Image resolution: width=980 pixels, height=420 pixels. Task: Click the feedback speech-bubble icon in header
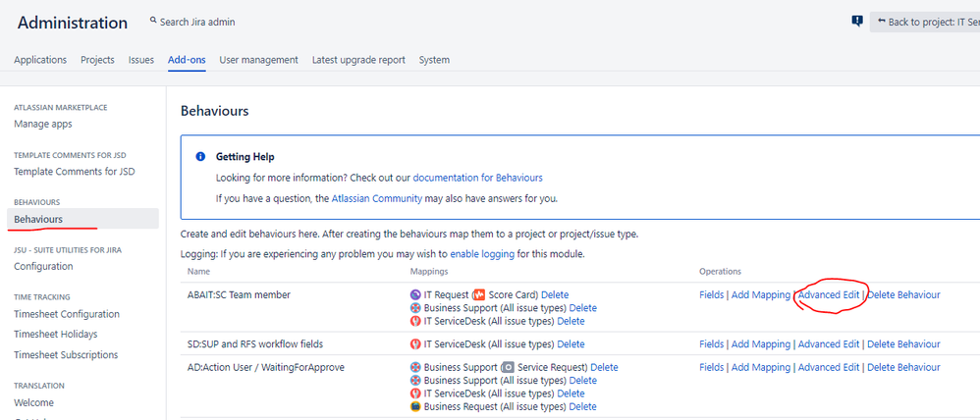point(856,21)
